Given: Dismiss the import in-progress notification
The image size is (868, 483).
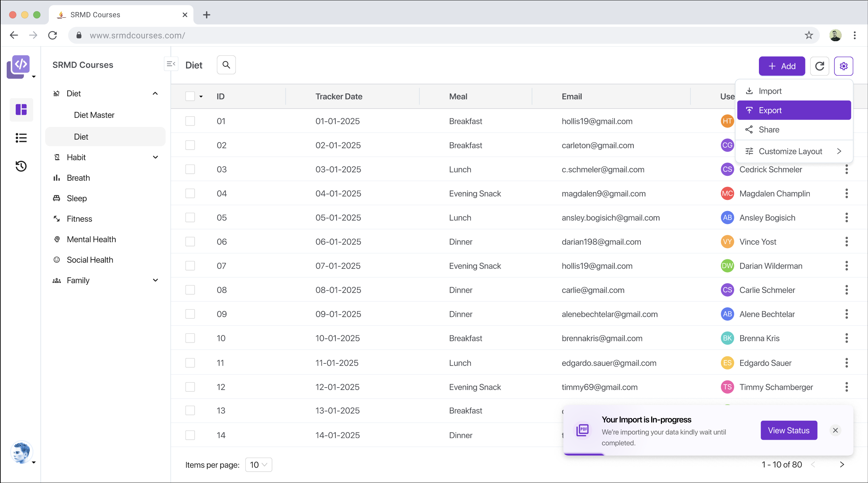Looking at the screenshot, I should [835, 430].
